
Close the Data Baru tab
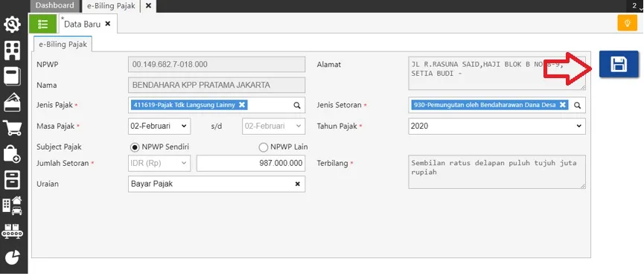point(108,24)
